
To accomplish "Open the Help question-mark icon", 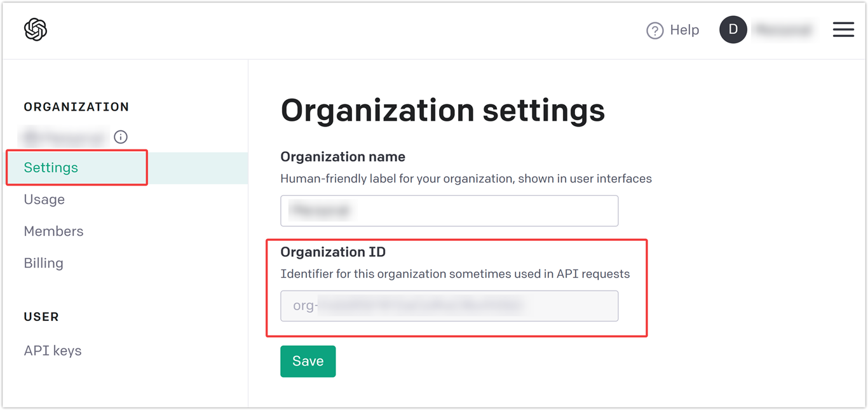I will (654, 30).
